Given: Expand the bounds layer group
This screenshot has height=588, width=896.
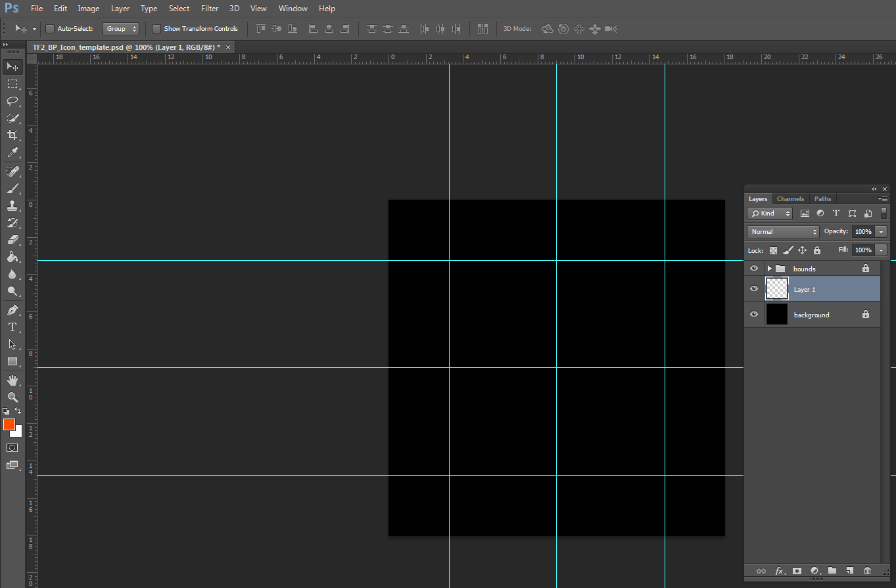Looking at the screenshot, I should click(x=769, y=269).
